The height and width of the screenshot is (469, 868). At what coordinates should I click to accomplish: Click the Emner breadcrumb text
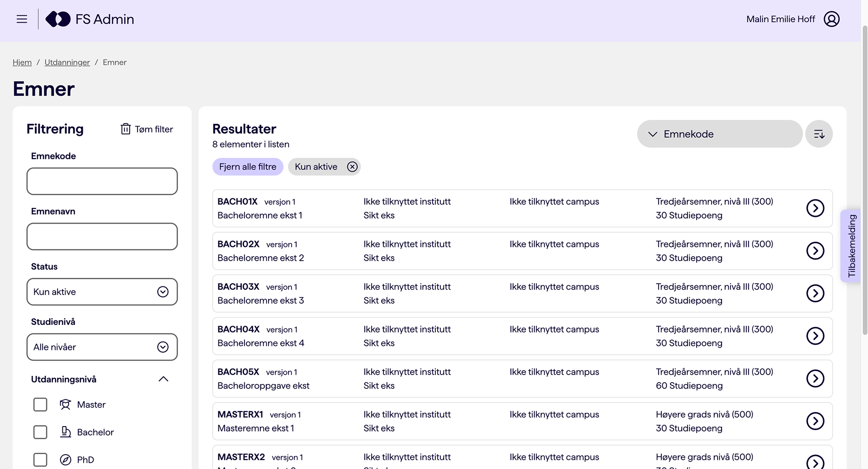click(115, 62)
